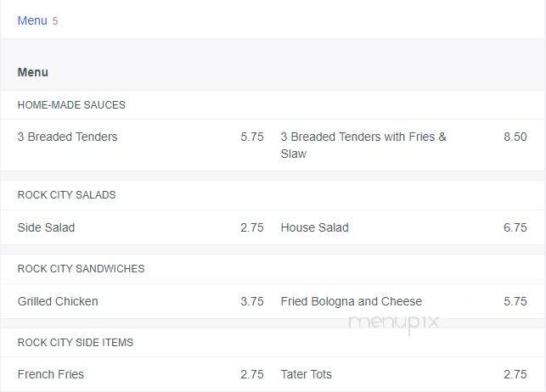Select the French Fries item
Screen dimensions: 546x392
point(51,374)
